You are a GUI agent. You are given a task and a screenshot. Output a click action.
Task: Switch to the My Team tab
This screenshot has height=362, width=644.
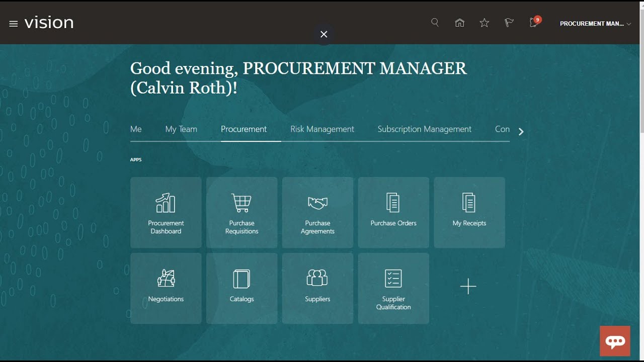(x=181, y=129)
